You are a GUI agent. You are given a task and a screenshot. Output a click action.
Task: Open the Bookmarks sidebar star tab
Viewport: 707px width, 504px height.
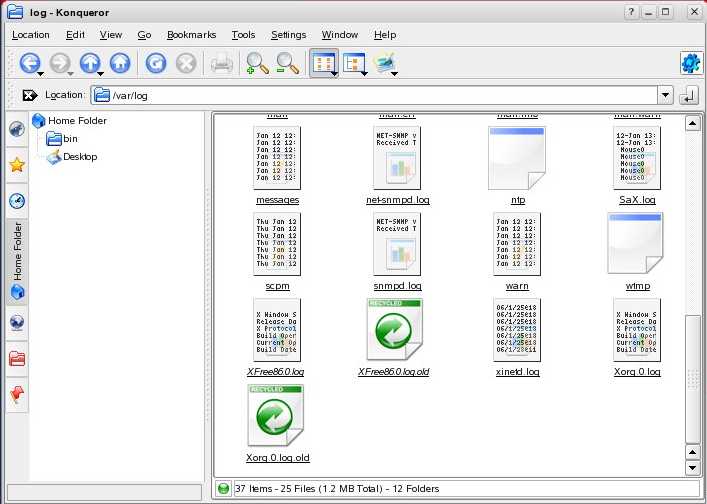[x=16, y=164]
